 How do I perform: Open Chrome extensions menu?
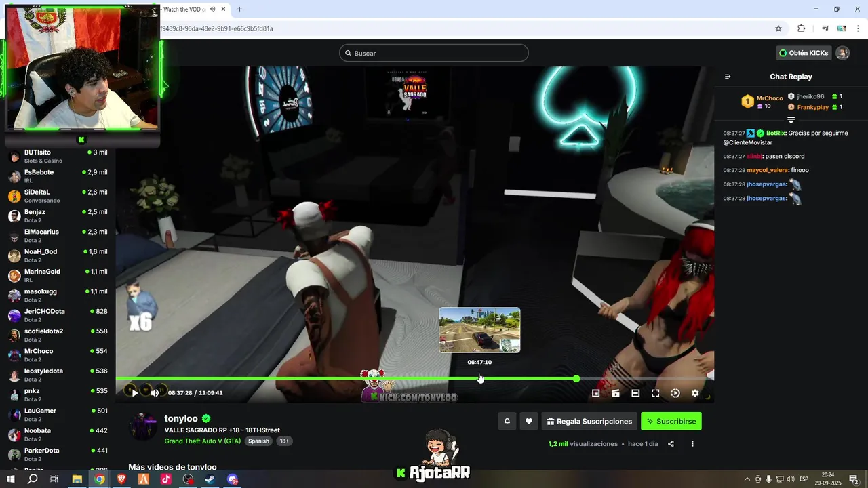click(x=802, y=28)
